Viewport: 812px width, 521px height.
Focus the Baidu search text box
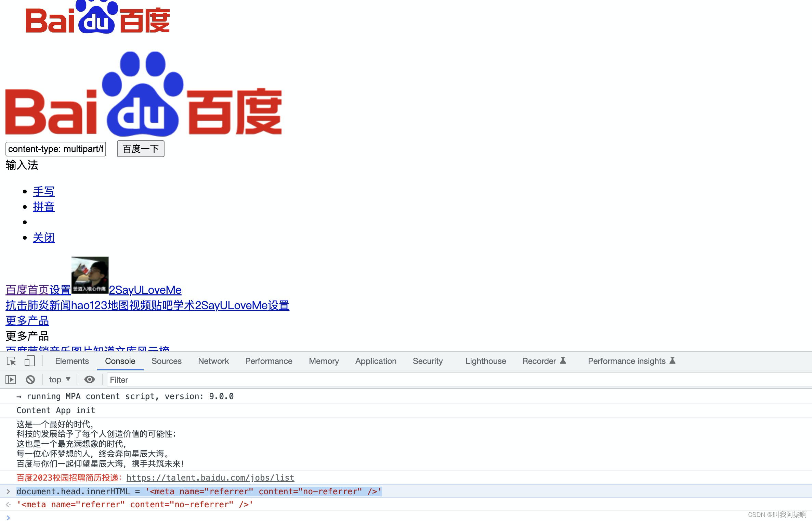tap(56, 149)
